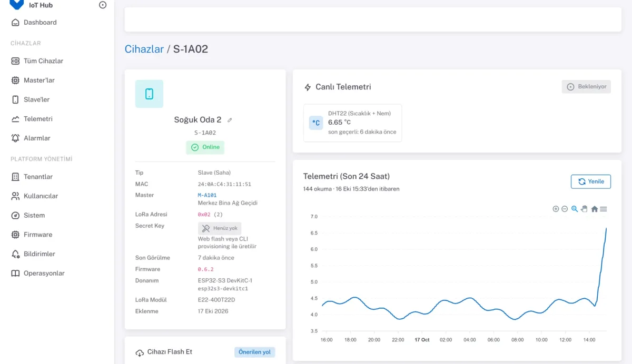
Task: Click the circle icon beside IoT Hub
Action: point(103,5)
